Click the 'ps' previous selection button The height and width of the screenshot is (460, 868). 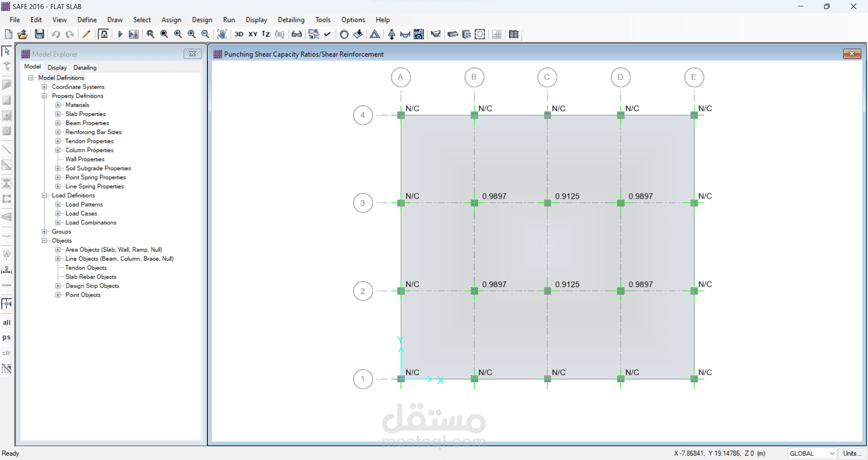coord(7,337)
